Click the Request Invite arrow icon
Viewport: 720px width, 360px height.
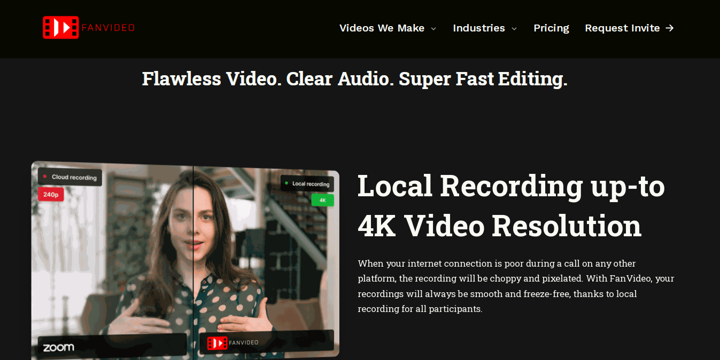[669, 28]
